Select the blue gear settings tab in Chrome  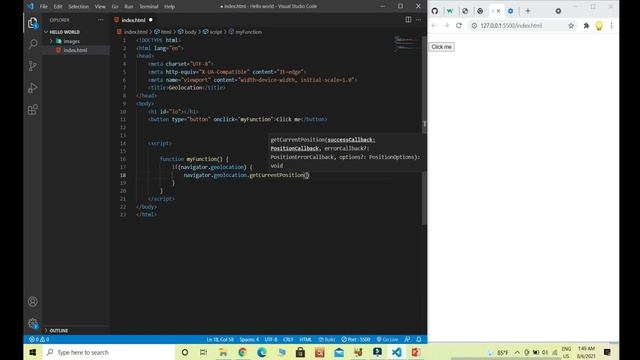pyautogui.click(x=511, y=11)
